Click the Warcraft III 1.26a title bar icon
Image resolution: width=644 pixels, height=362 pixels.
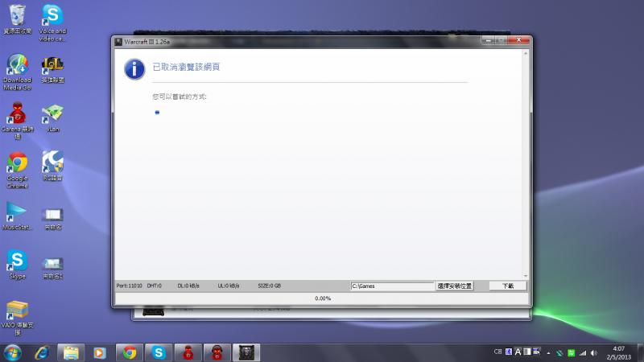118,42
